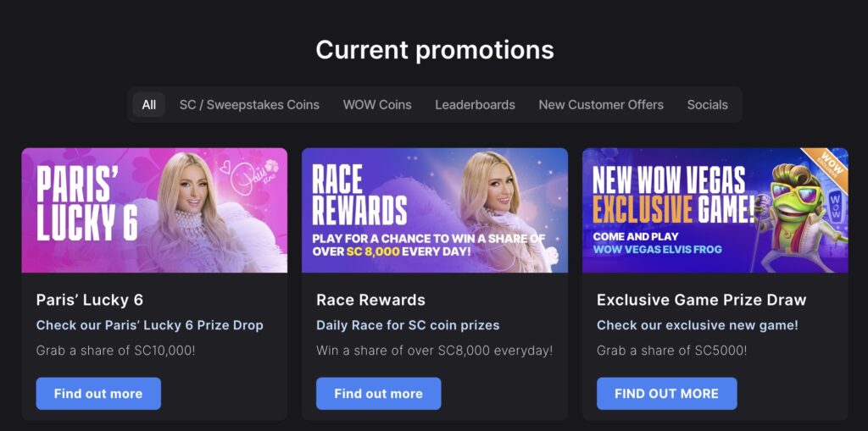Click the Paris' Lucky 6 card title
Image resolution: width=868 pixels, height=431 pixels.
tap(91, 300)
